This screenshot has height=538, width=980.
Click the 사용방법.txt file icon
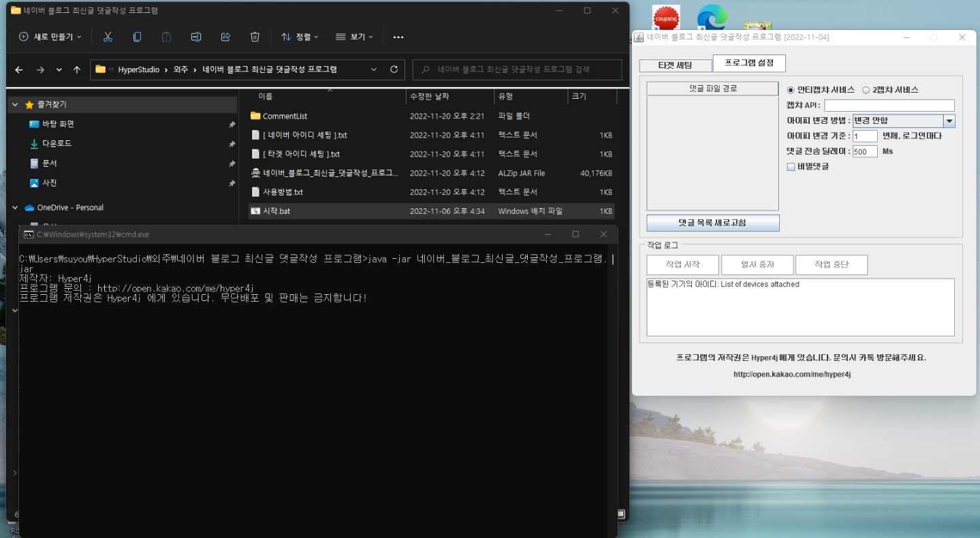(255, 192)
